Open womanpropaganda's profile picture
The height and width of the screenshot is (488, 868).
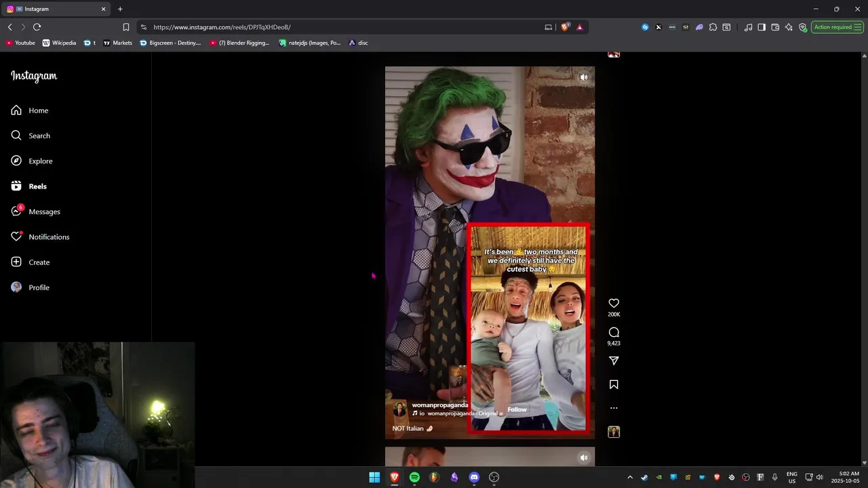point(399,409)
